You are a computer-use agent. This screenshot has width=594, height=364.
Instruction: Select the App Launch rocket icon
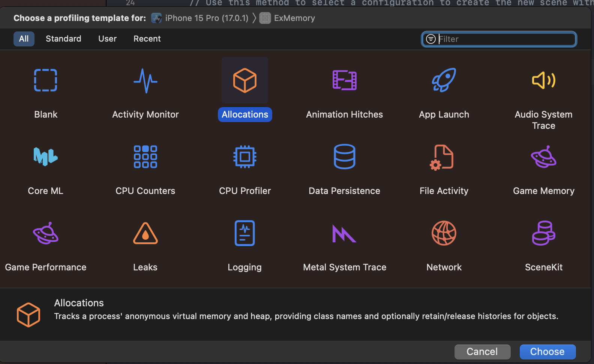(x=444, y=80)
